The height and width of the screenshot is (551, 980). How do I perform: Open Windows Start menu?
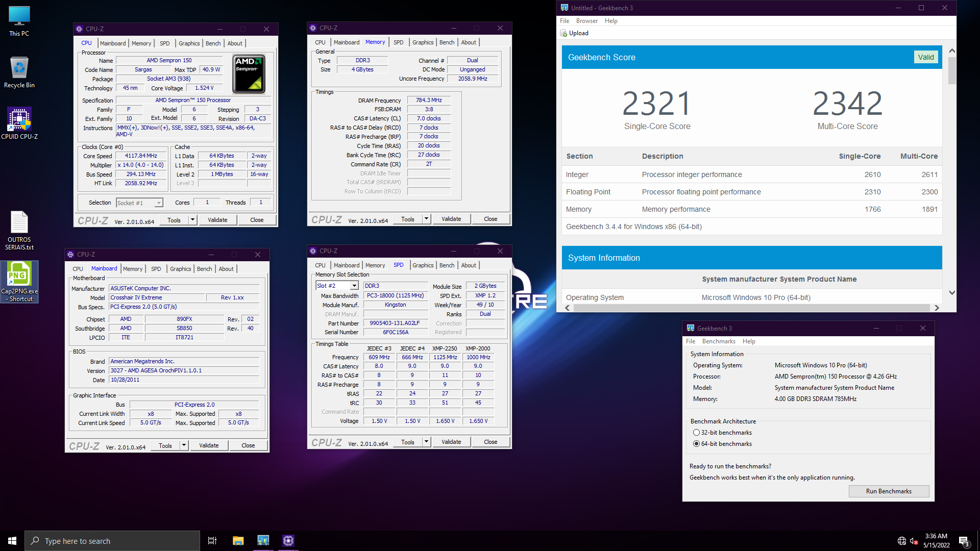pos(12,541)
